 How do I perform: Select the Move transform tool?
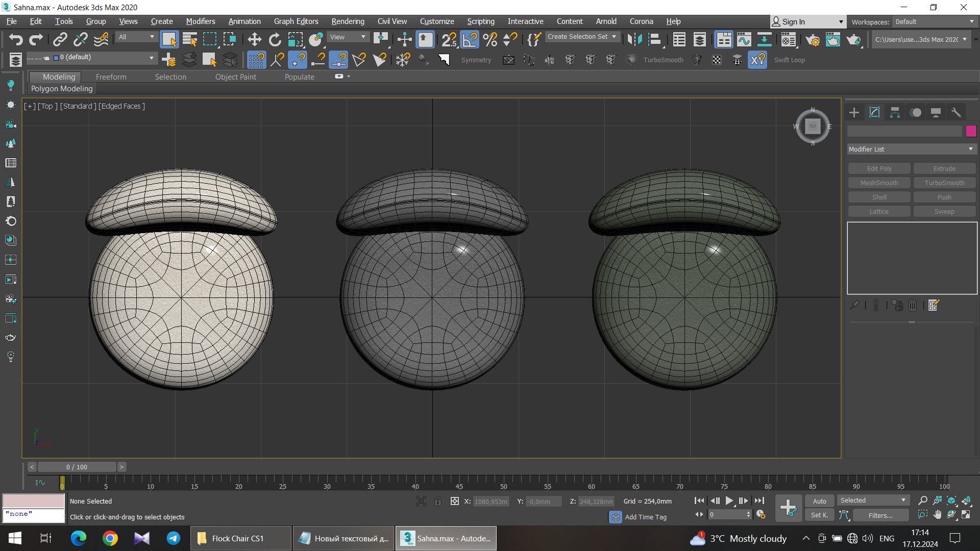coord(254,40)
